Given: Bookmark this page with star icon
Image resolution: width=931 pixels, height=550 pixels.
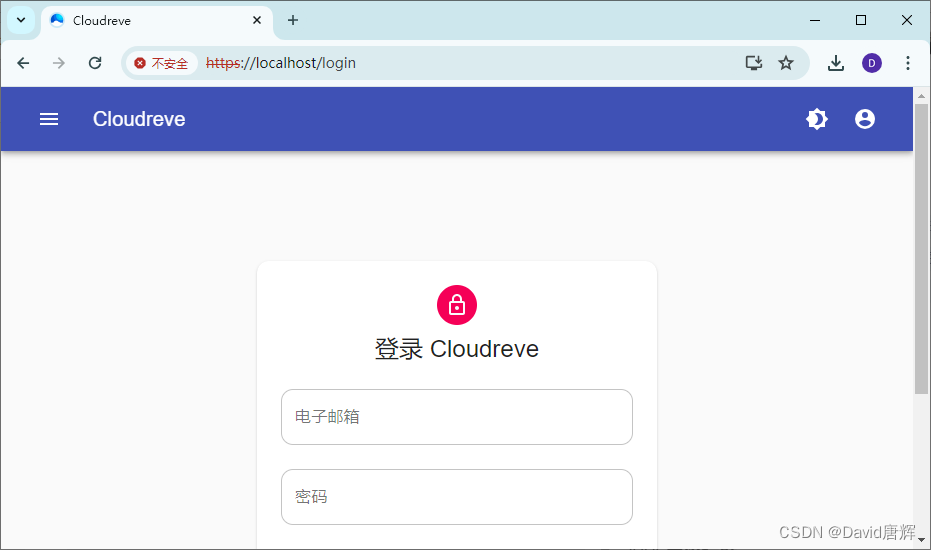Looking at the screenshot, I should click(x=786, y=63).
